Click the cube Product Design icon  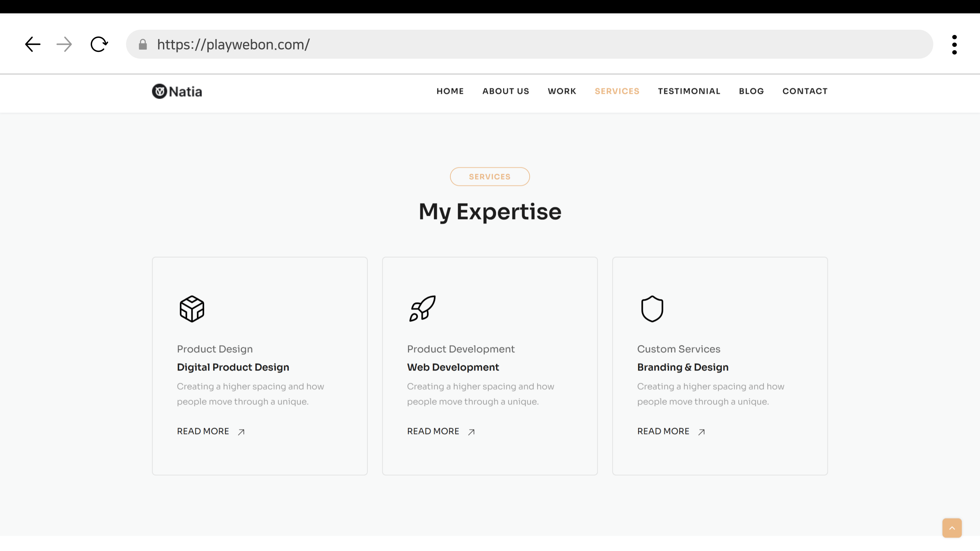click(x=192, y=309)
